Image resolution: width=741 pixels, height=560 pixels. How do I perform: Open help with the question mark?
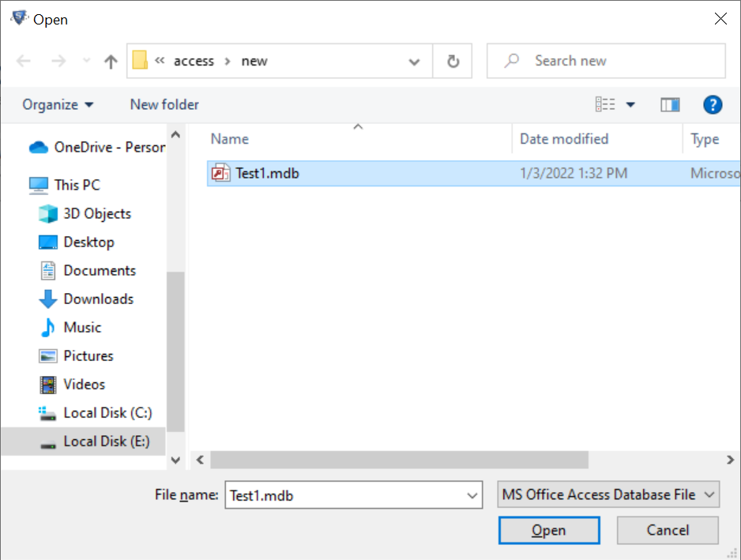pyautogui.click(x=713, y=104)
